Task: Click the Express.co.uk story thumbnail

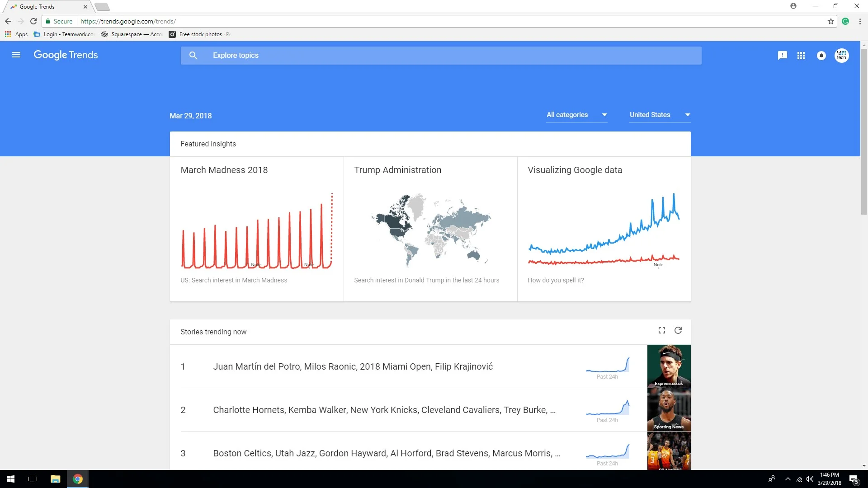Action: pos(669,366)
